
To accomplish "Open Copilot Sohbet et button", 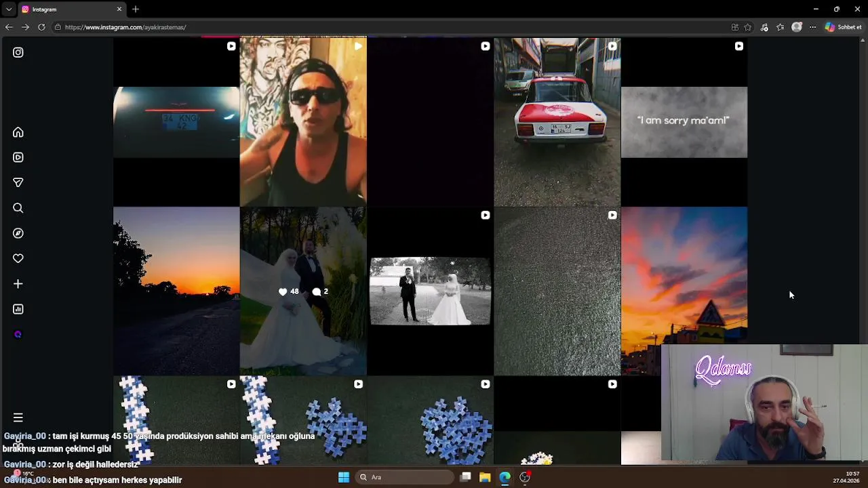I will click(844, 27).
